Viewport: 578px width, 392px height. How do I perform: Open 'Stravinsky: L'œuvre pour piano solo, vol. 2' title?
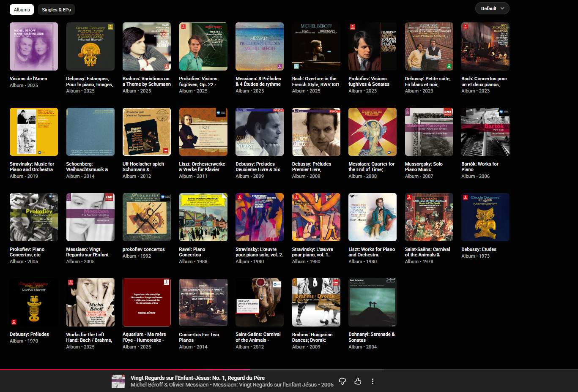259,252
